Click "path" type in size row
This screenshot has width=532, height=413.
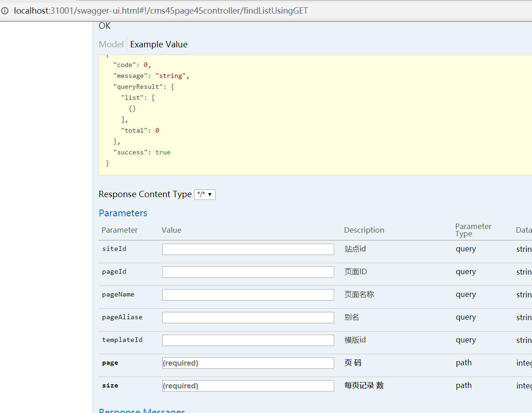pos(464,386)
